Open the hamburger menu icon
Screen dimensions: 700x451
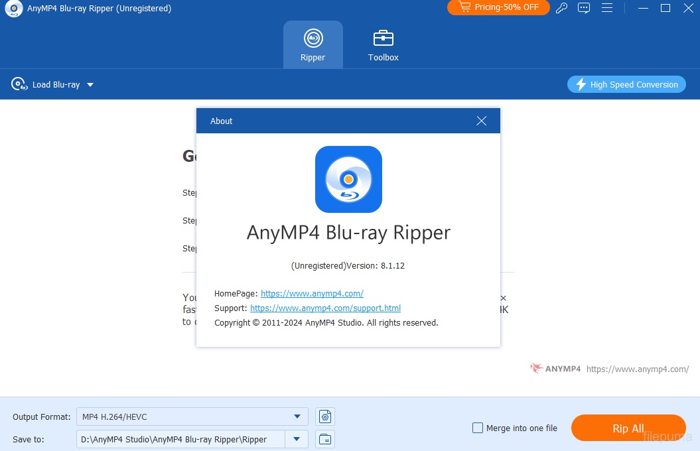click(607, 8)
